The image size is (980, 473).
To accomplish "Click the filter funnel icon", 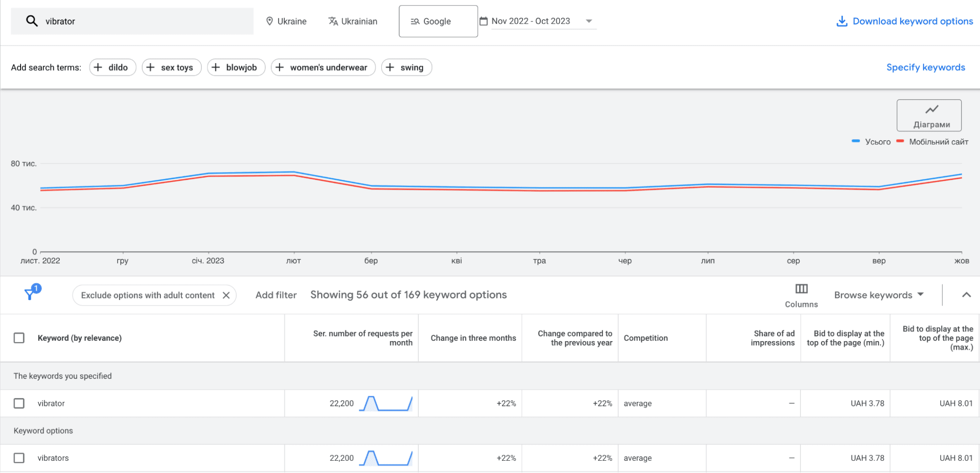I will point(30,294).
